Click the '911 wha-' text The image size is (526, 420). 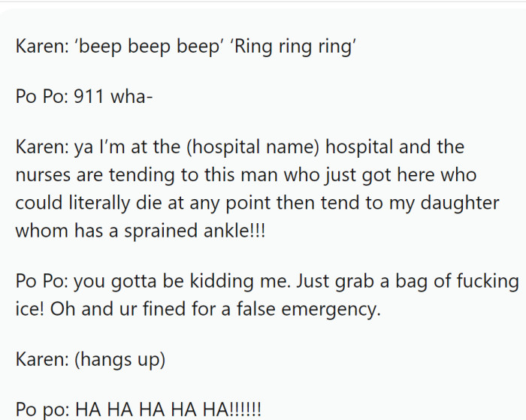[110, 97]
